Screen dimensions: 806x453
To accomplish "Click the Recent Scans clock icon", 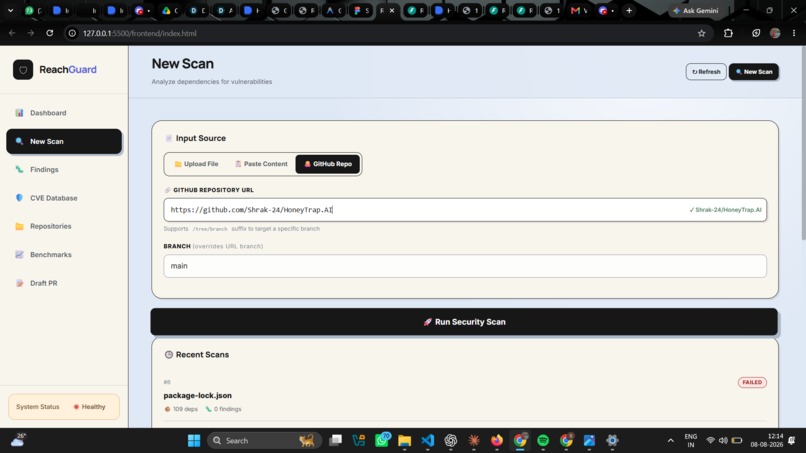I will [169, 355].
